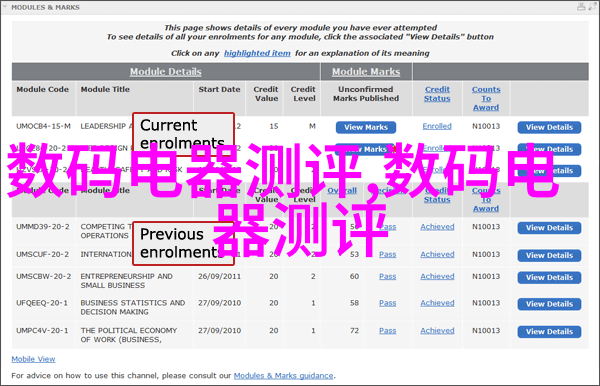The image size is (600, 386).
Task: Open the 'highlighted item' explanation link
Action: [257, 53]
